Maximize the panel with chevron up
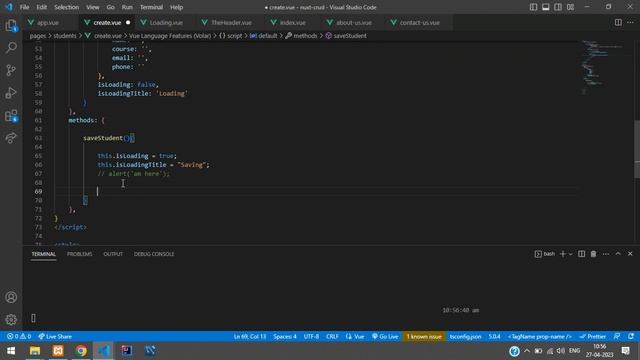Image resolution: width=640 pixels, height=360 pixels. pos(618,254)
